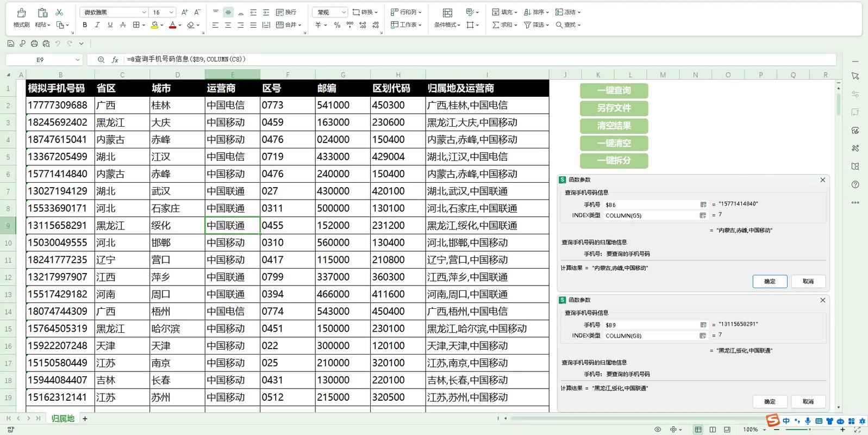
Task: Click the insert function fx icon
Action: pyautogui.click(x=115, y=60)
